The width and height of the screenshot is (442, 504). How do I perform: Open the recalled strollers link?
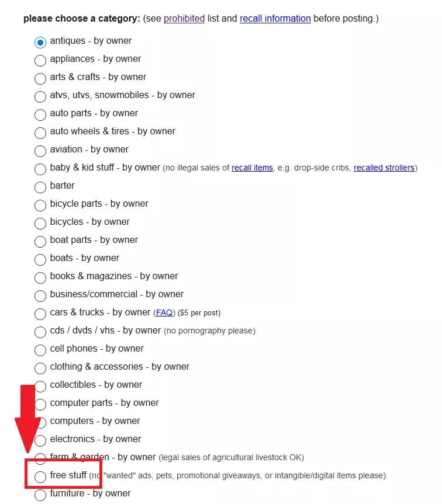(384, 168)
